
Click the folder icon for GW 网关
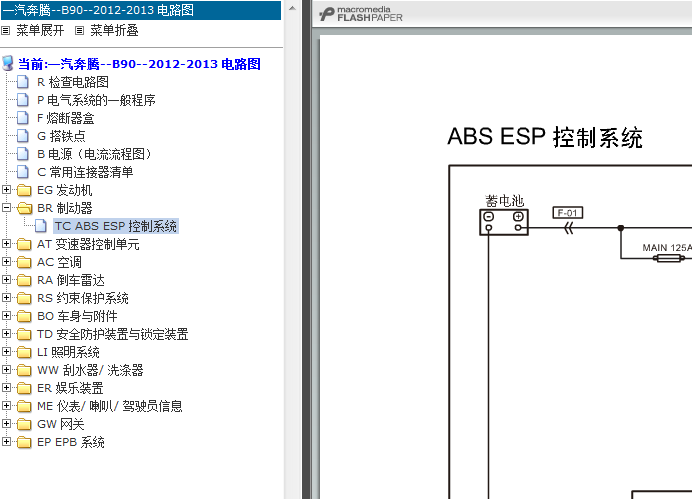(x=24, y=424)
